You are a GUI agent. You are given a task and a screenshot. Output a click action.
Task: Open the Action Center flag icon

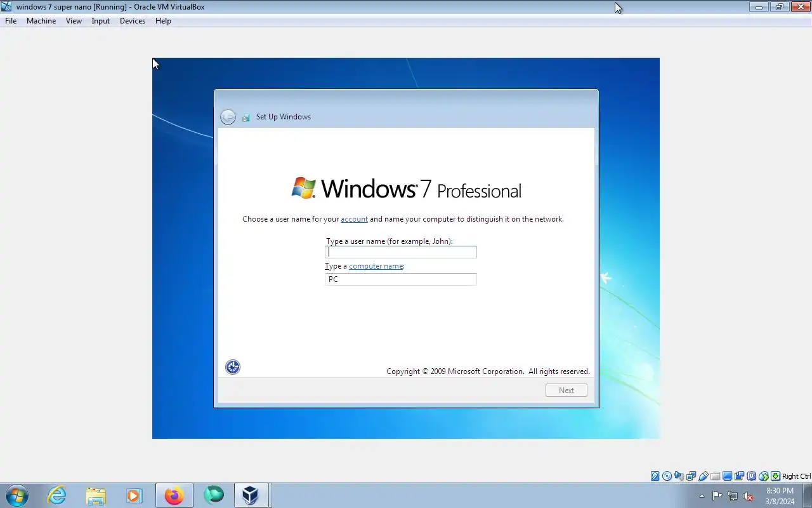[x=717, y=496]
